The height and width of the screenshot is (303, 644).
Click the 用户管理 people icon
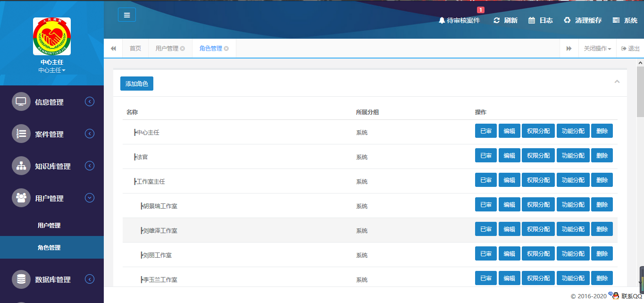point(21,198)
